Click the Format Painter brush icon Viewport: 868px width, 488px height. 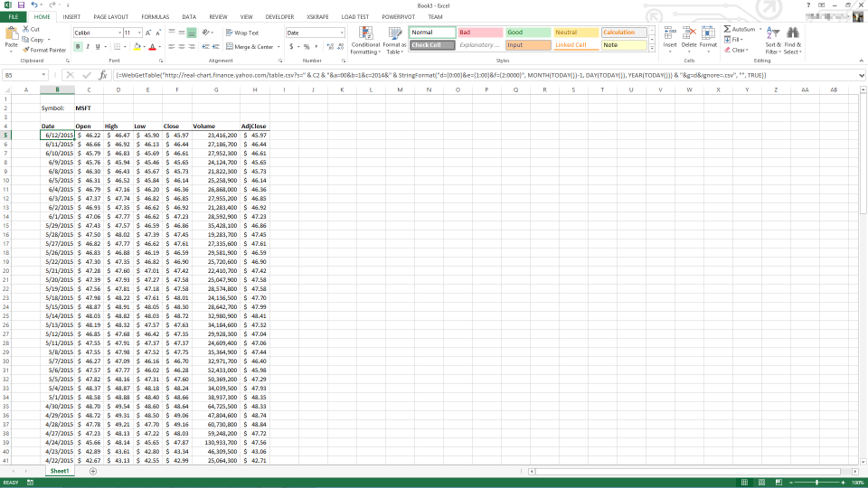point(26,50)
